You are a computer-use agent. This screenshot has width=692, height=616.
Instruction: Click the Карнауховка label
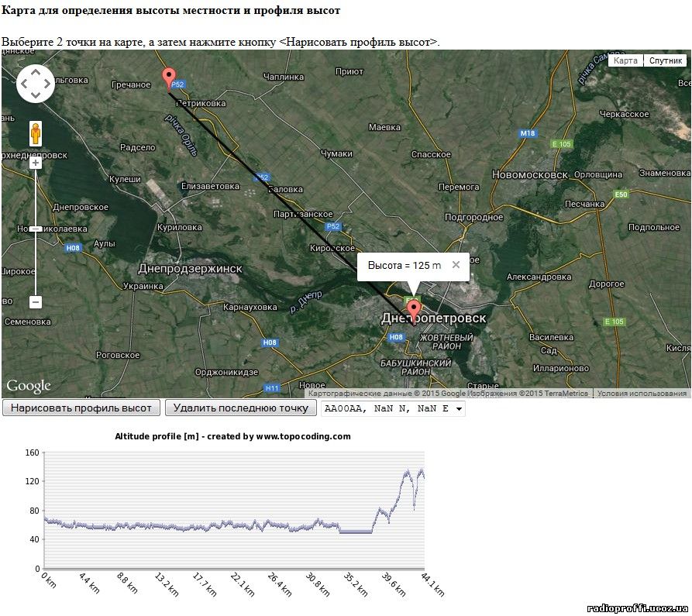(x=250, y=307)
